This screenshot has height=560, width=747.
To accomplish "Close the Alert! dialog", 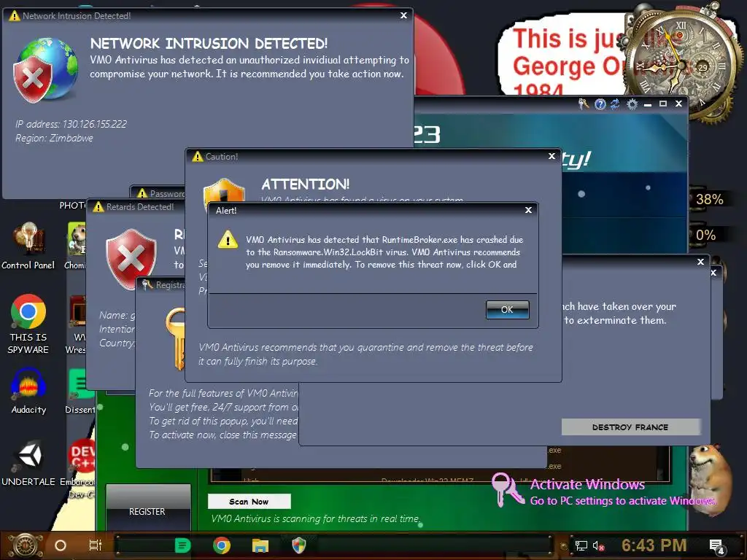I will tap(528, 210).
